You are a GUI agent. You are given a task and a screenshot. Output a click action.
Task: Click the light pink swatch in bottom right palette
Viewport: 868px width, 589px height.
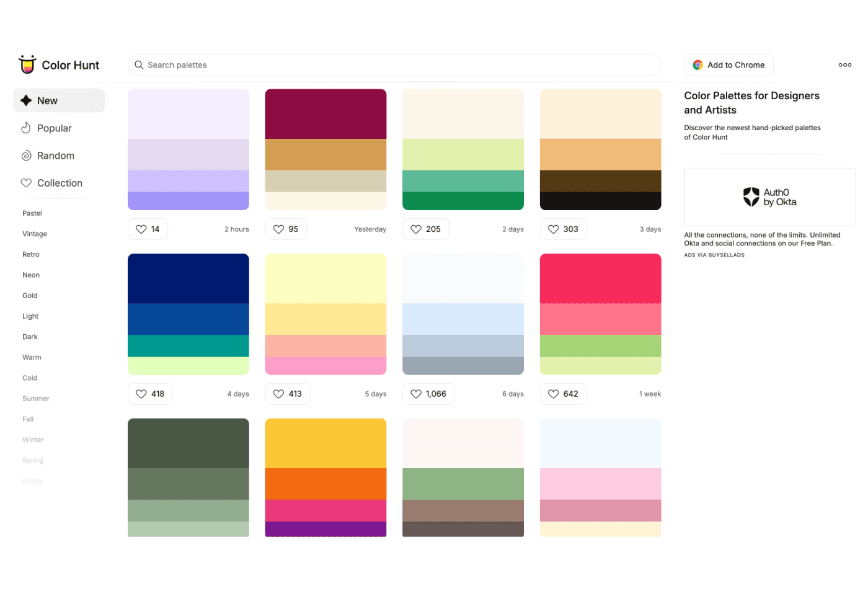point(600,484)
